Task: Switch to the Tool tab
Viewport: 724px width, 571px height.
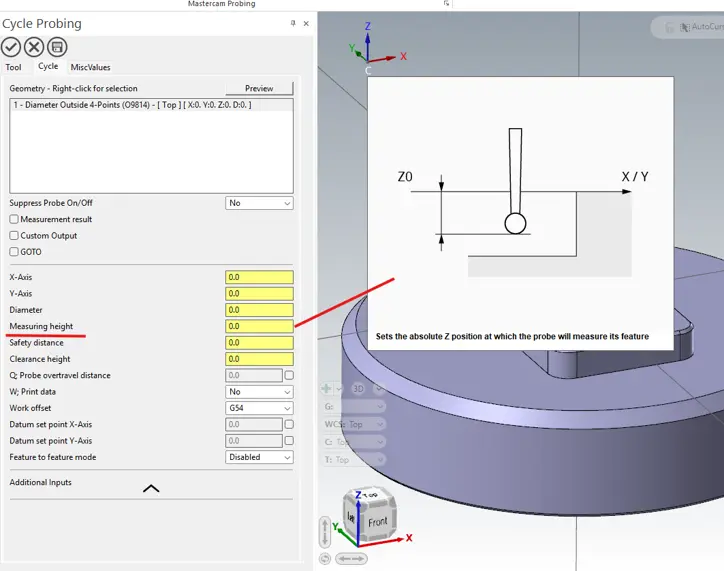Action: point(13,67)
